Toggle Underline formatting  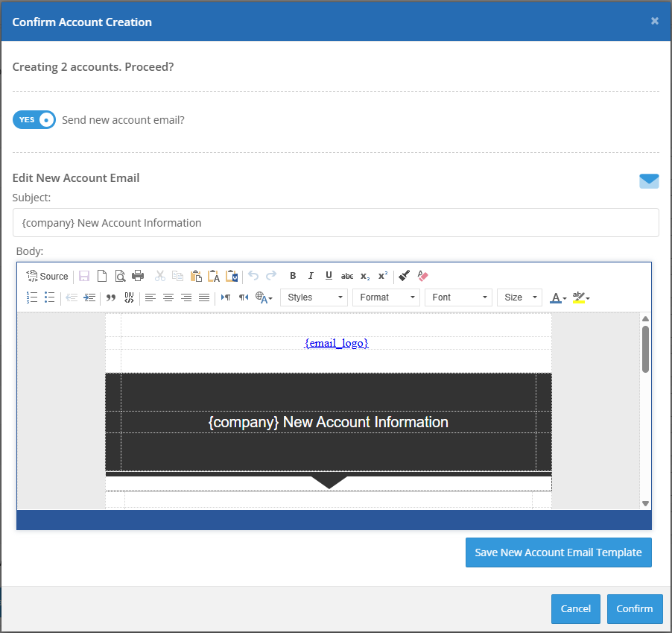pyautogui.click(x=329, y=276)
